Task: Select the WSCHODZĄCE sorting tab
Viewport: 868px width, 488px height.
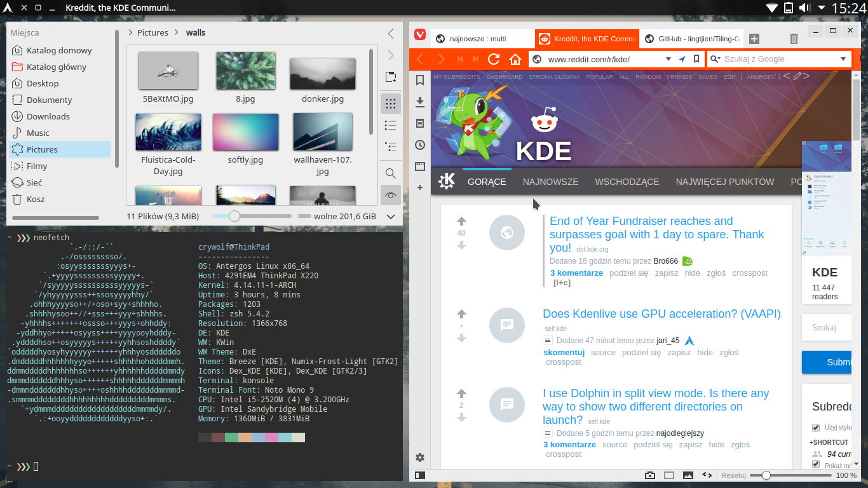Action: click(627, 182)
